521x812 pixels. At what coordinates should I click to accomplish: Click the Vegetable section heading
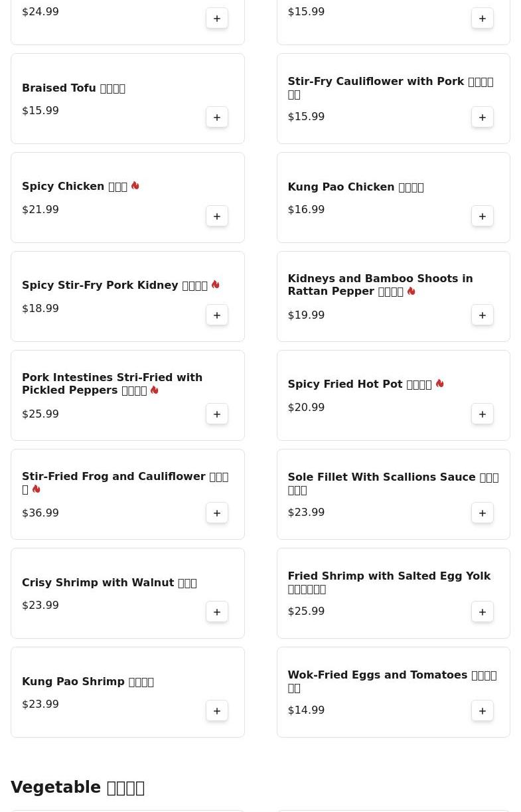tap(78, 787)
